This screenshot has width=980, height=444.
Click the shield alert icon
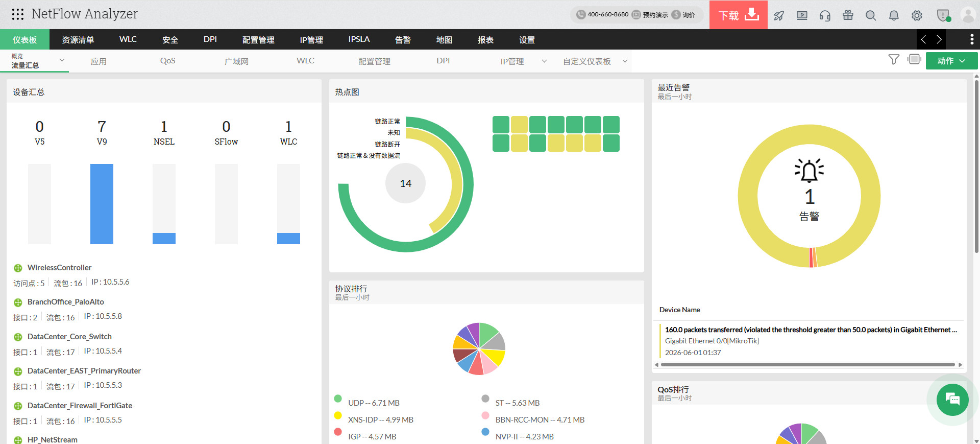tap(943, 15)
